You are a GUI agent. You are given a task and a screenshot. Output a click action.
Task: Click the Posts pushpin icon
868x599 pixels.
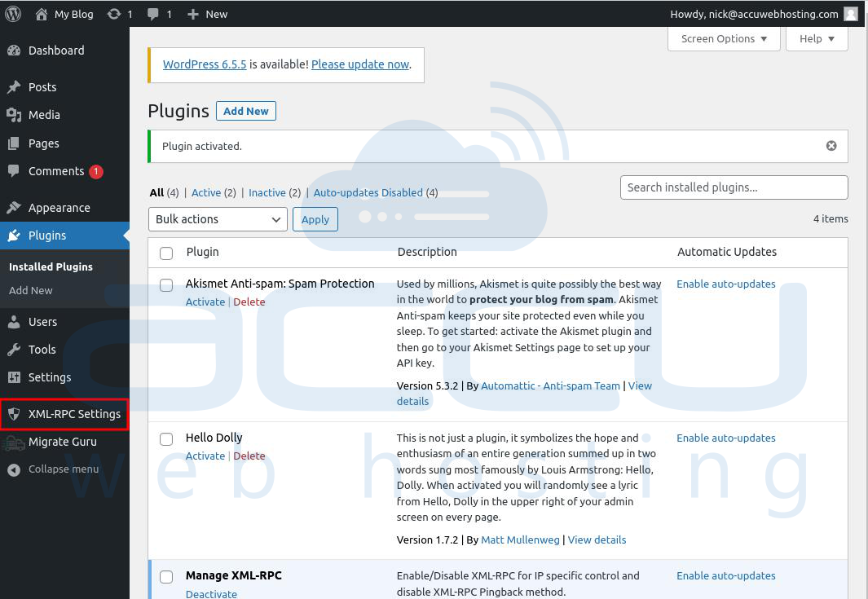tap(14, 87)
